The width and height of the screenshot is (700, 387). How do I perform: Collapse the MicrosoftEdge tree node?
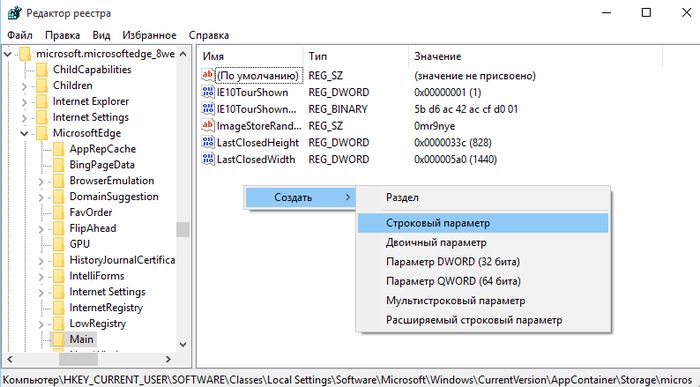tap(25, 133)
